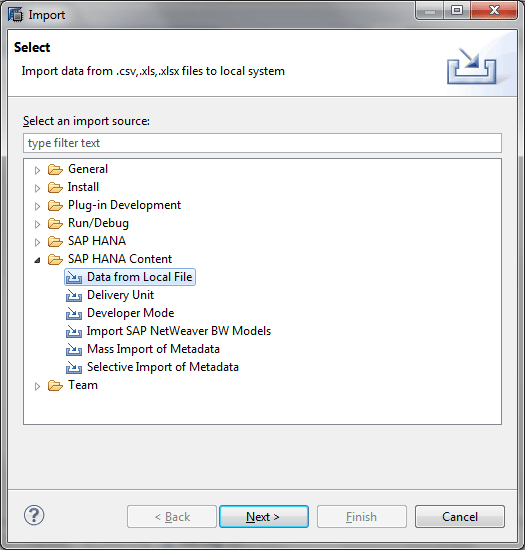Select the Mass Import of Metadata icon
Viewport: 525px width, 550px height.
point(74,349)
